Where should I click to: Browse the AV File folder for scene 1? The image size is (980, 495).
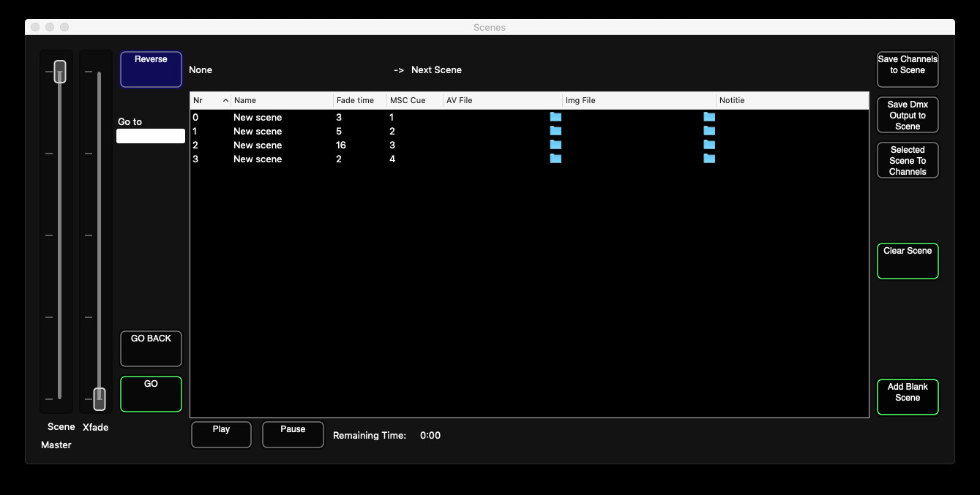tap(556, 130)
